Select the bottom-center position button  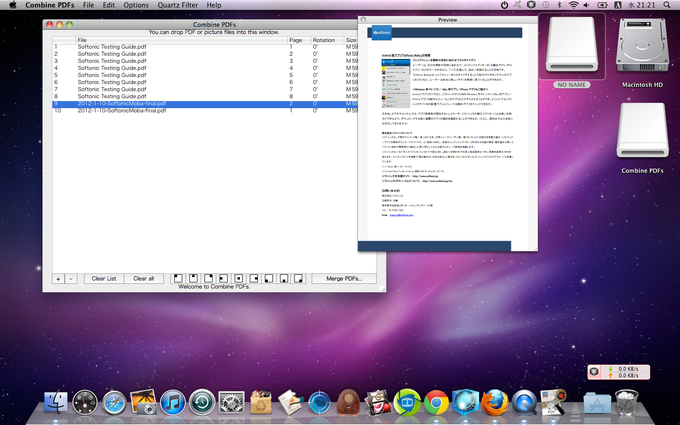click(x=284, y=278)
